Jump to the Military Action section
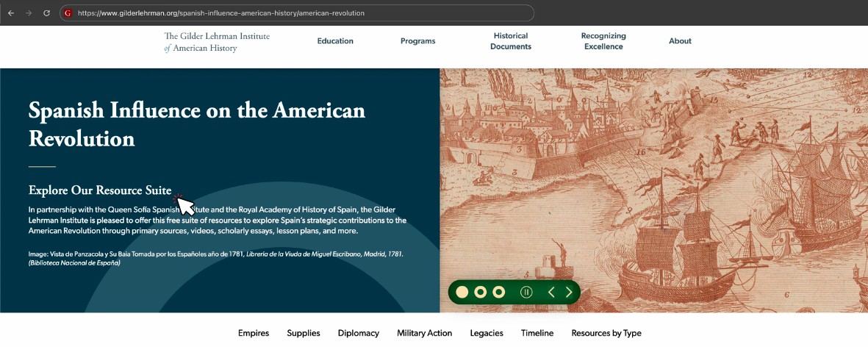 [425, 333]
